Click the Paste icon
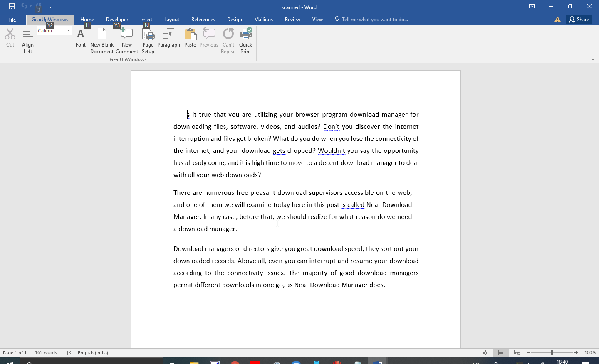This screenshot has height=364, width=599. pyautogui.click(x=190, y=38)
